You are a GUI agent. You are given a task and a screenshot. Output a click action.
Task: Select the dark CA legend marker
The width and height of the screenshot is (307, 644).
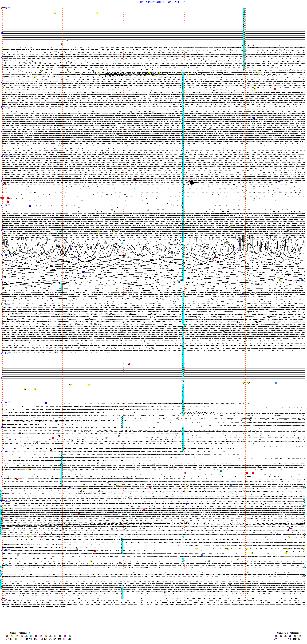(x=60, y=636)
